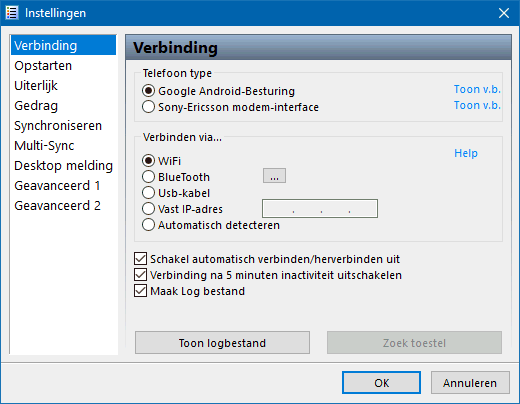The image size is (520, 404).
Task: Click Toon v.b. link for Google Android
Action: [x=477, y=89]
